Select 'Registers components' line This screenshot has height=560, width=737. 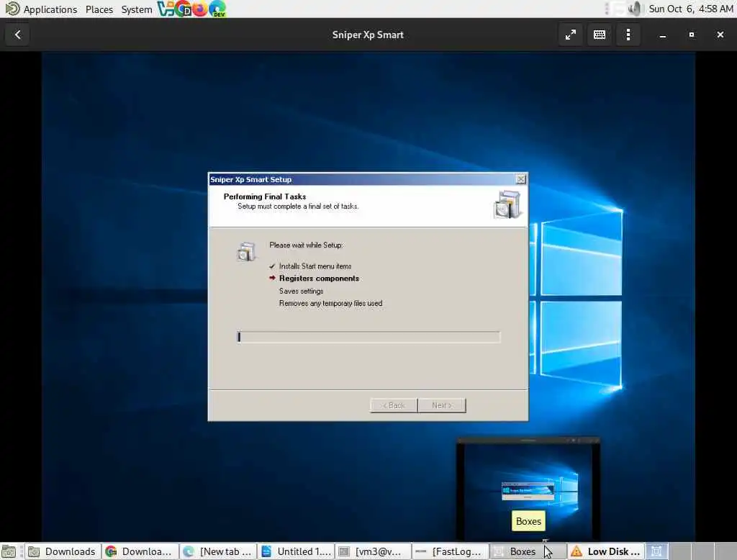click(x=319, y=279)
